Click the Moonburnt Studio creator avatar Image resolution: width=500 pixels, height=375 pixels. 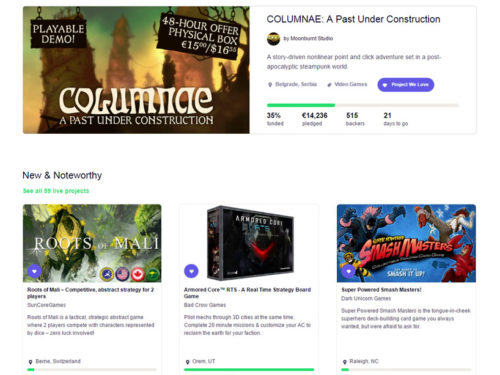pos(273,39)
